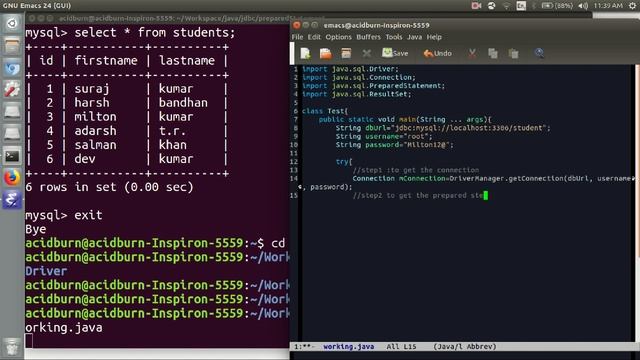
Task: Click the firstname column header in terminal
Action: tap(106, 61)
